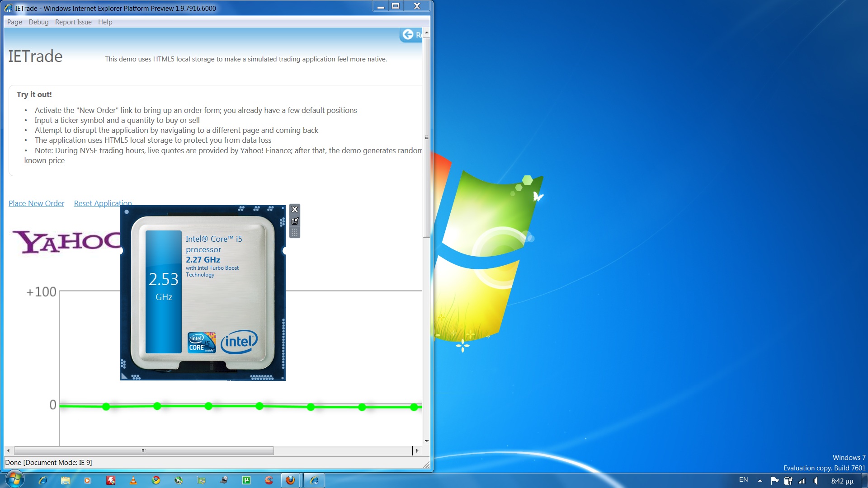The height and width of the screenshot is (488, 868).
Task: Open the Flash player taskbar icon
Action: [x=111, y=480]
